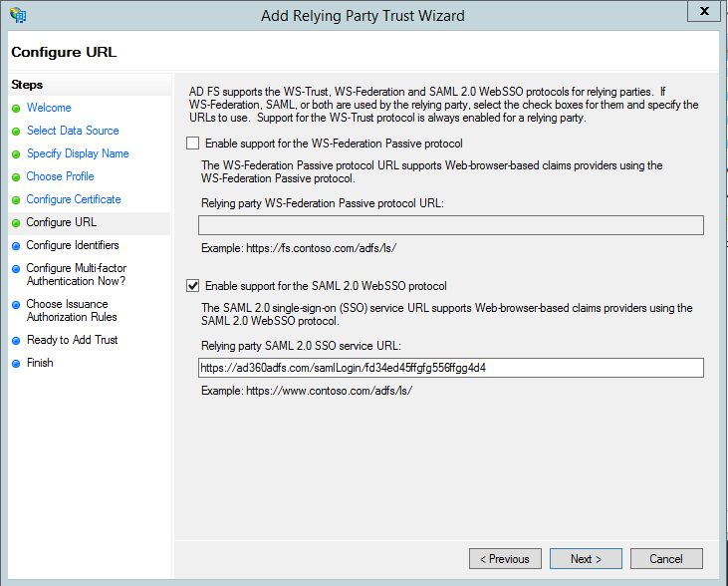Click the SAML 2.0 SSO service URL field

450,368
